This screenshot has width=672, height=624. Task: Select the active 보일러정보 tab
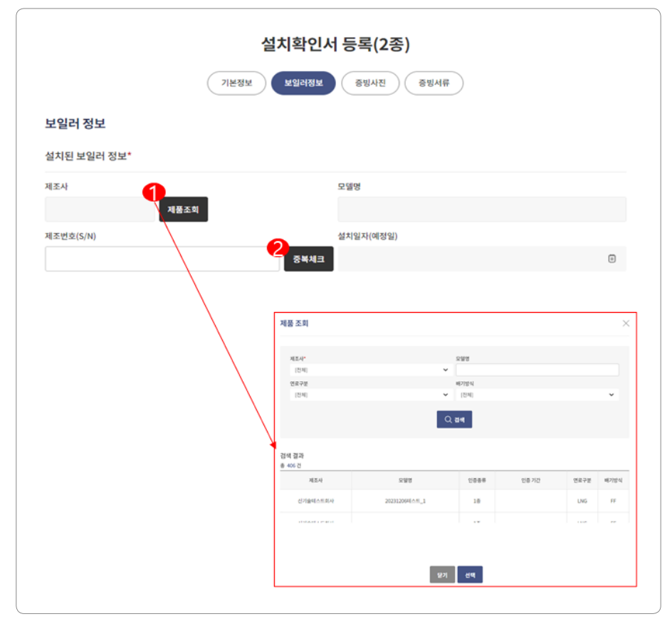point(303,83)
